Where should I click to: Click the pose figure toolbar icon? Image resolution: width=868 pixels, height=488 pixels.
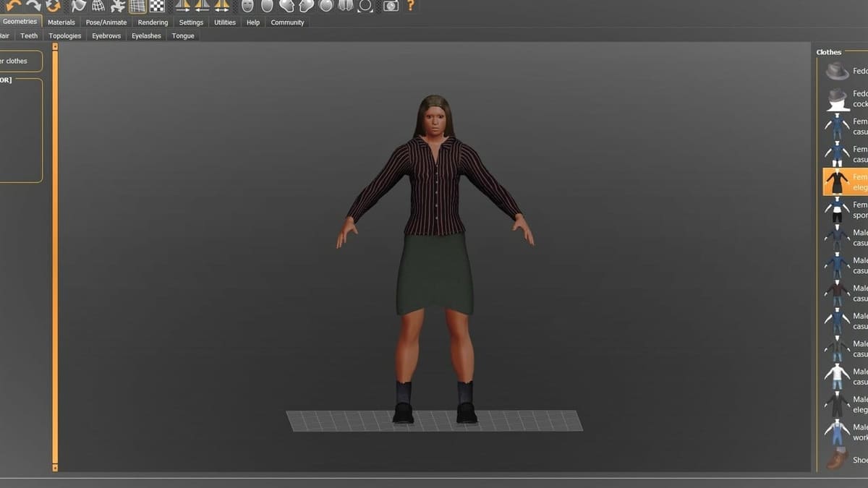pyautogui.click(x=118, y=6)
